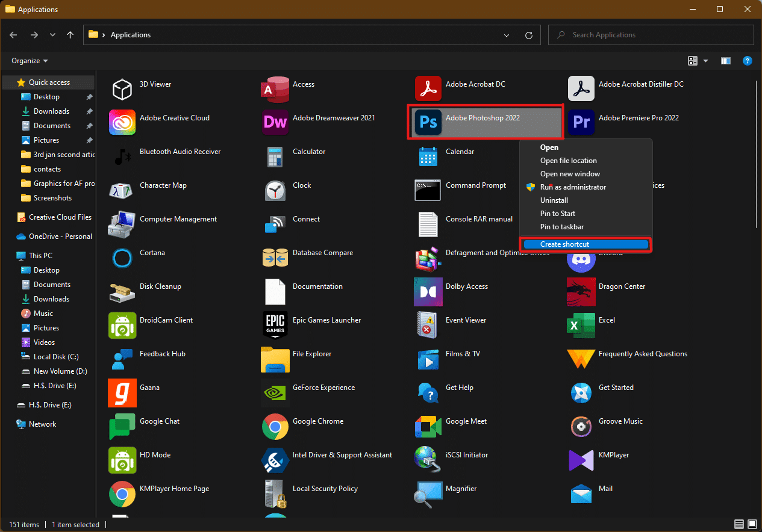This screenshot has width=762, height=532.
Task: Launch the Excel application icon
Action: (x=581, y=326)
